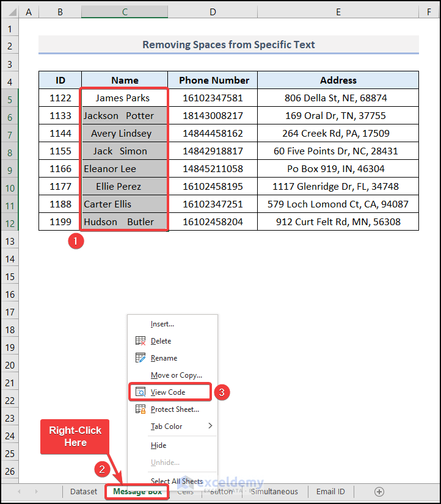Expand the Tab Color submenu arrow
Screen dimensions: 441x504
pyautogui.click(x=210, y=426)
